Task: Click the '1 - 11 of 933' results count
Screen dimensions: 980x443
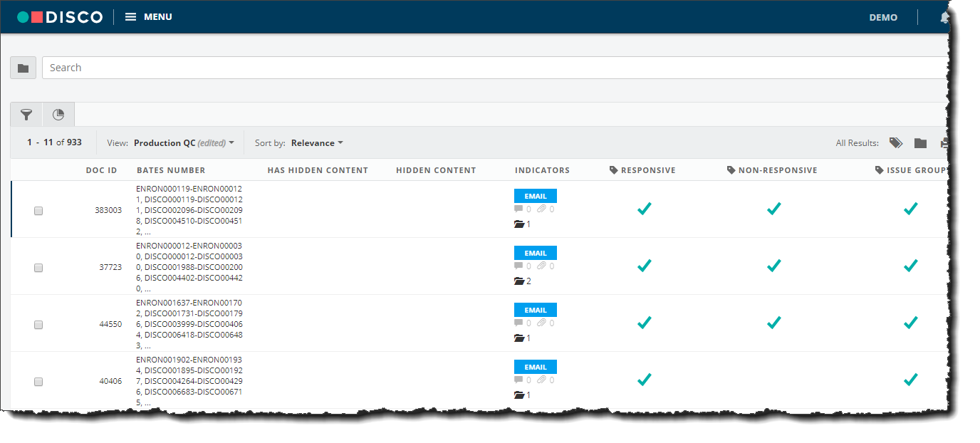Action: (54, 142)
